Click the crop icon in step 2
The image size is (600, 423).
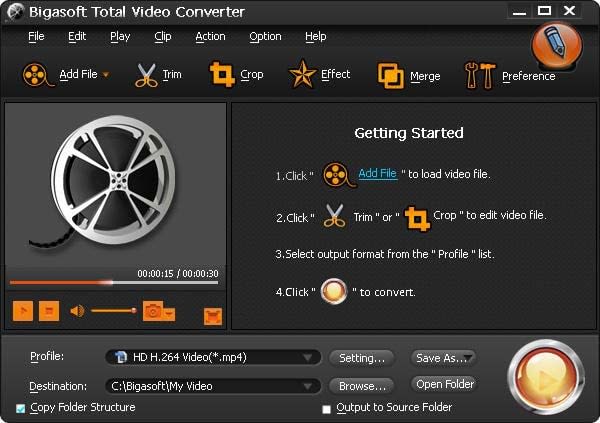point(417,218)
